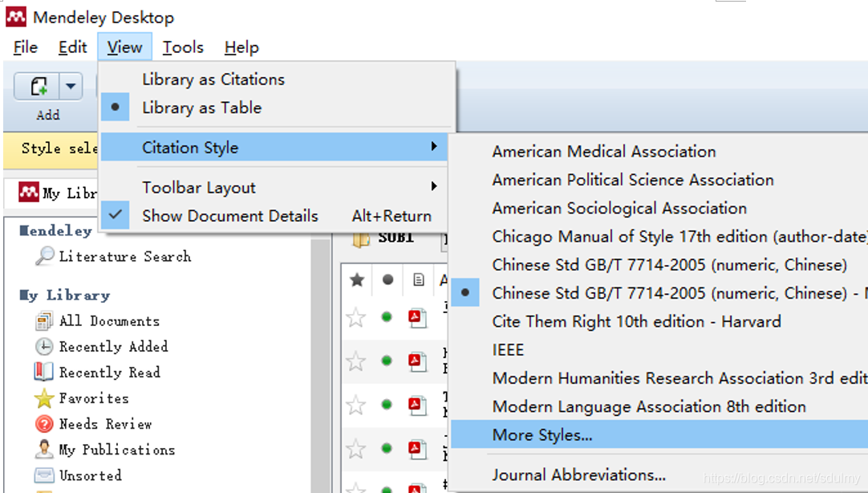Screen dimensions: 868x493
Task: Toggle favorite star on fourth document row
Action: [x=356, y=449]
